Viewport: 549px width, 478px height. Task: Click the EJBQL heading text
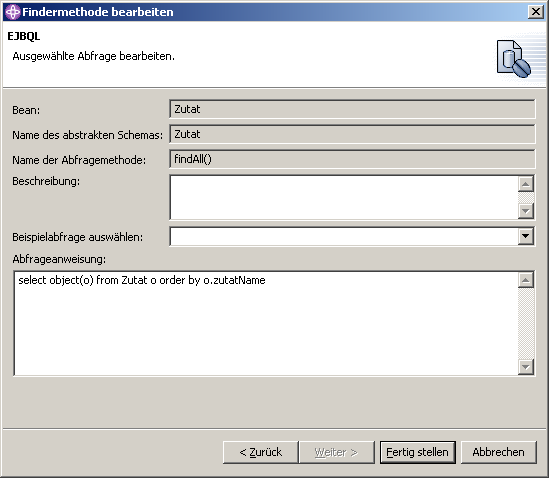[x=24, y=36]
